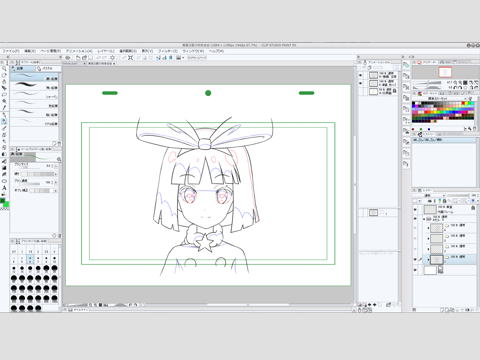480x360 pixels.
Task: Adjust the layer opacity slider
Action: (x=458, y=195)
